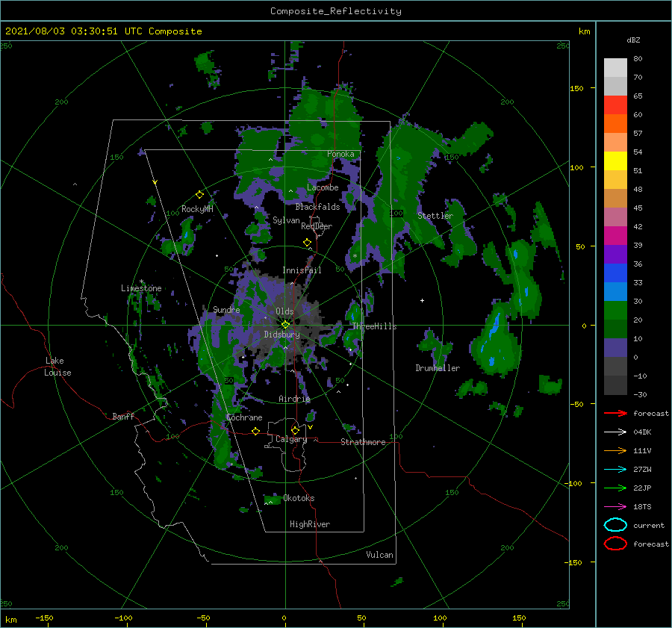Select the 39 dBZ magenta color swatch

pyautogui.click(x=615, y=236)
